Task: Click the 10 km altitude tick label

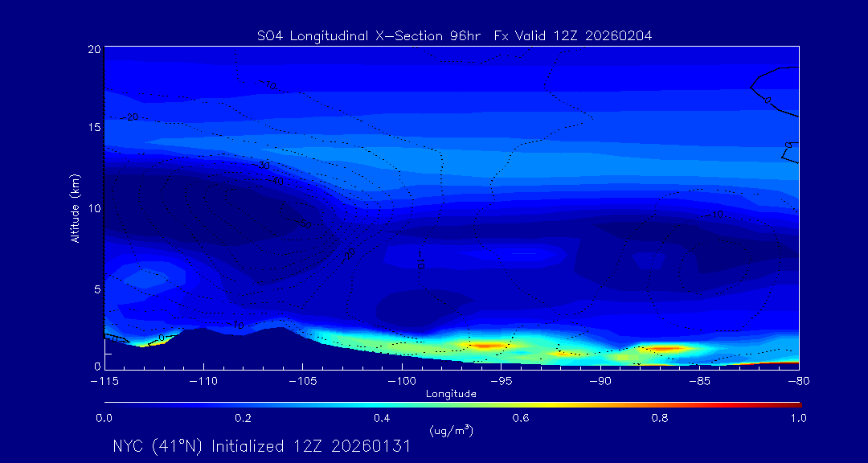Action: tap(94, 208)
